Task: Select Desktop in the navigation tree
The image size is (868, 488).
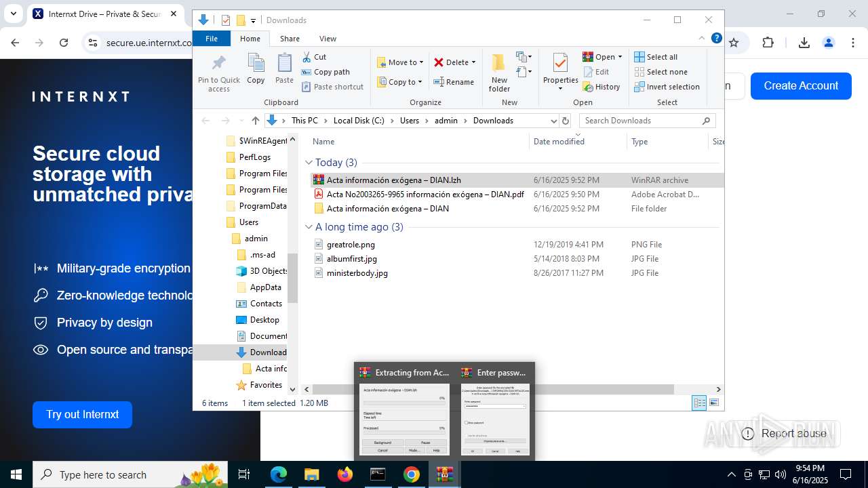Action: (264, 320)
